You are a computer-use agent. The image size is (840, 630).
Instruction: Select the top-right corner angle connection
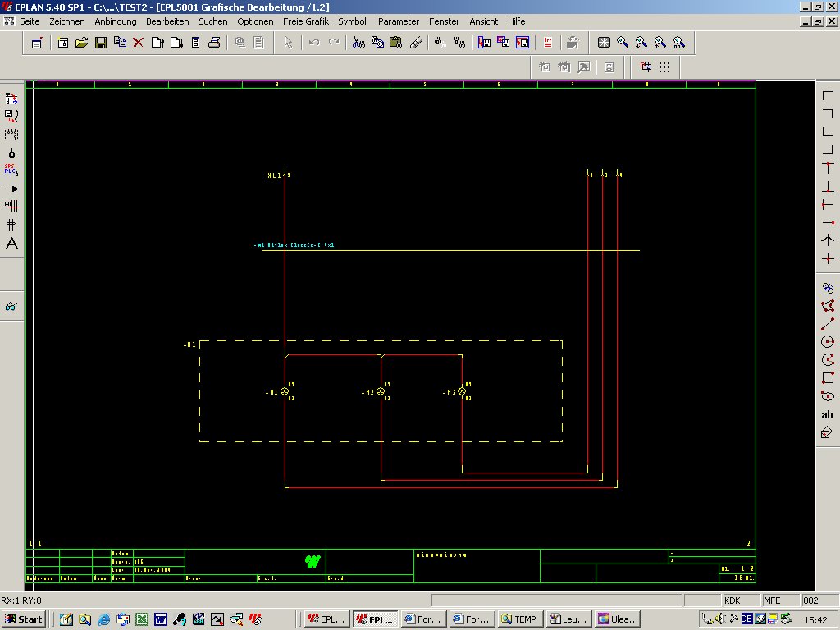point(827,113)
